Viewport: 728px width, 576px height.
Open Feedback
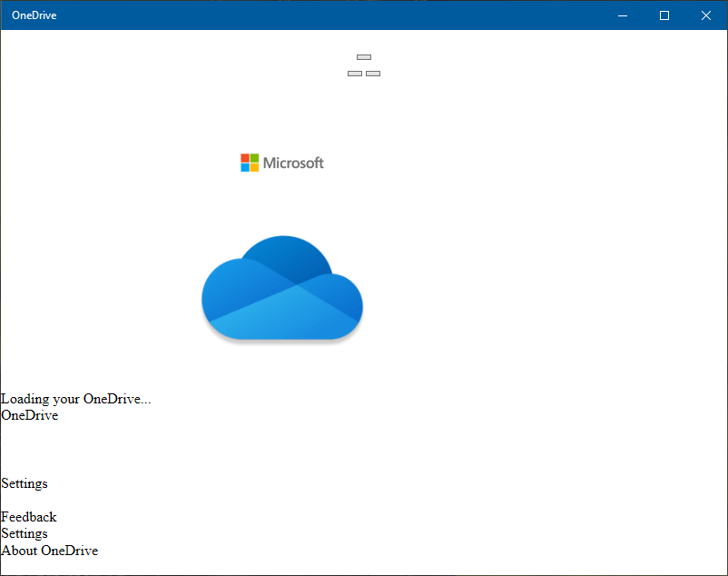28,517
